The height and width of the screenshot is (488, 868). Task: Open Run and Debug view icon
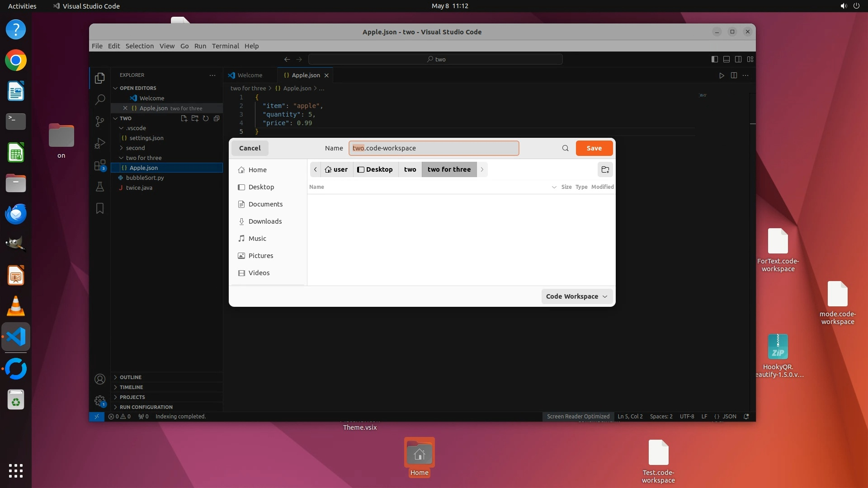click(x=100, y=143)
